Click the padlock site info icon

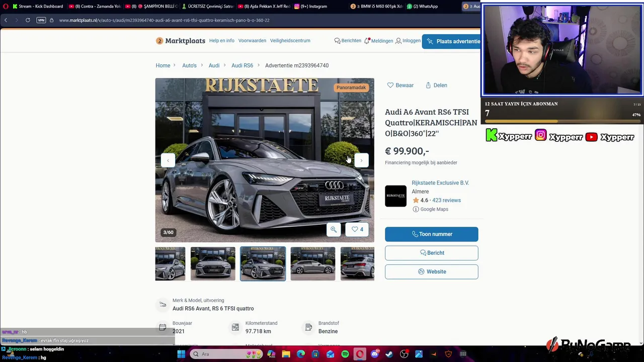coord(51,20)
